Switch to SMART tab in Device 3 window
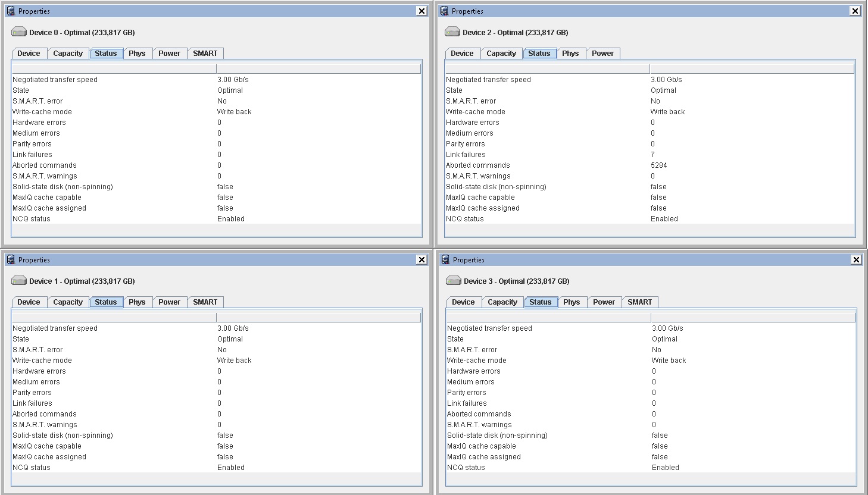 (639, 302)
